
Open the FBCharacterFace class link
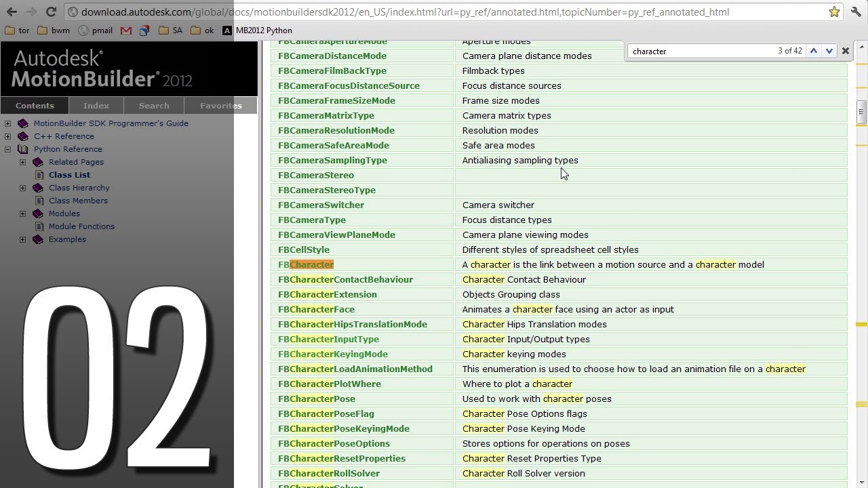coord(316,309)
